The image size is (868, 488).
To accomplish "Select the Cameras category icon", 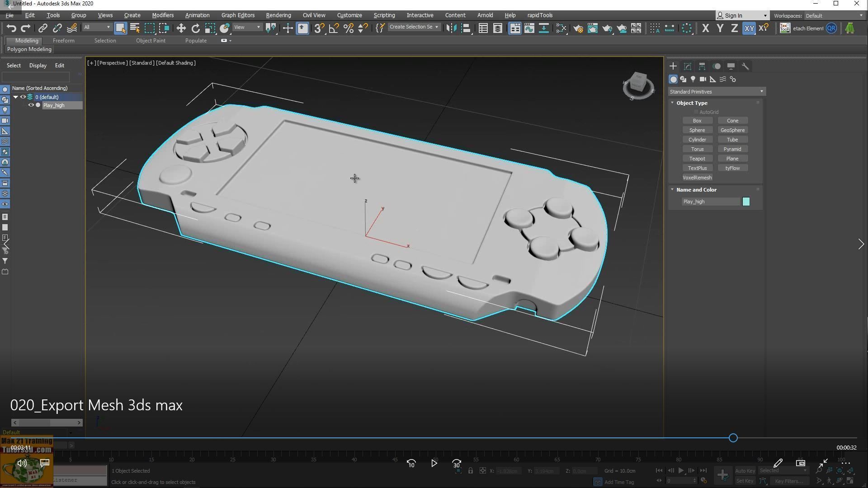I will pyautogui.click(x=703, y=80).
